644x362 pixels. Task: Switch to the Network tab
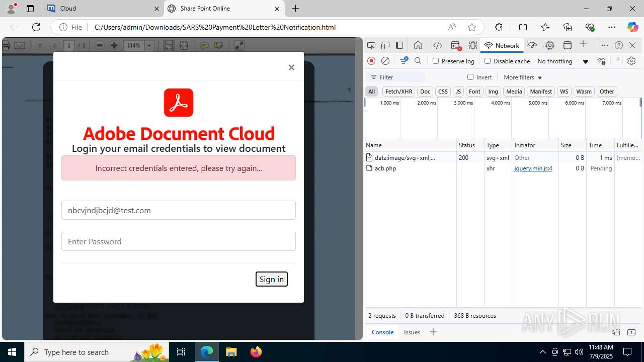(502, 45)
